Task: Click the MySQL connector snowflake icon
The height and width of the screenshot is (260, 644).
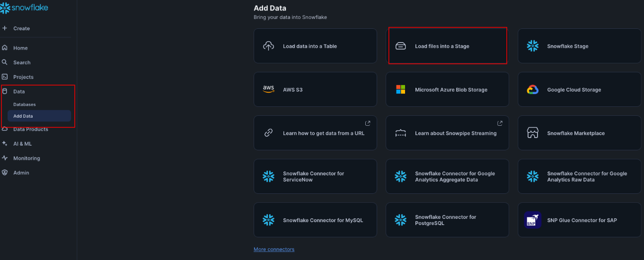Action: coord(268,220)
